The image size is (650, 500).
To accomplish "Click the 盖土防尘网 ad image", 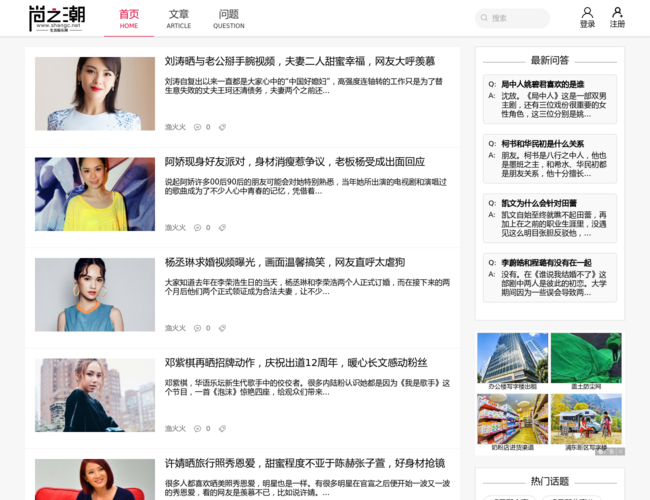I will click(586, 358).
